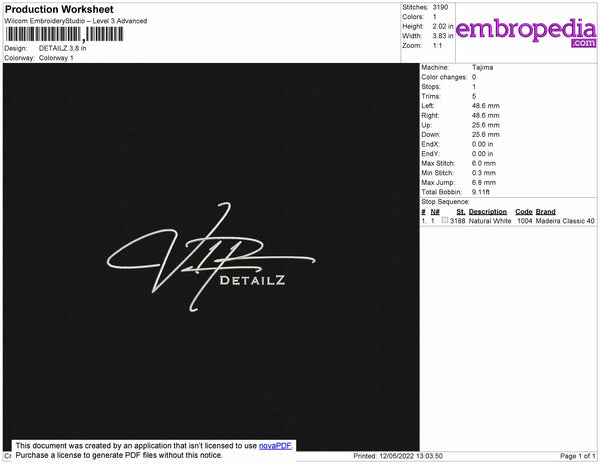Screen dimensions: 600x464
Task: Select the 'Natural White' thread description
Action: click(x=490, y=221)
